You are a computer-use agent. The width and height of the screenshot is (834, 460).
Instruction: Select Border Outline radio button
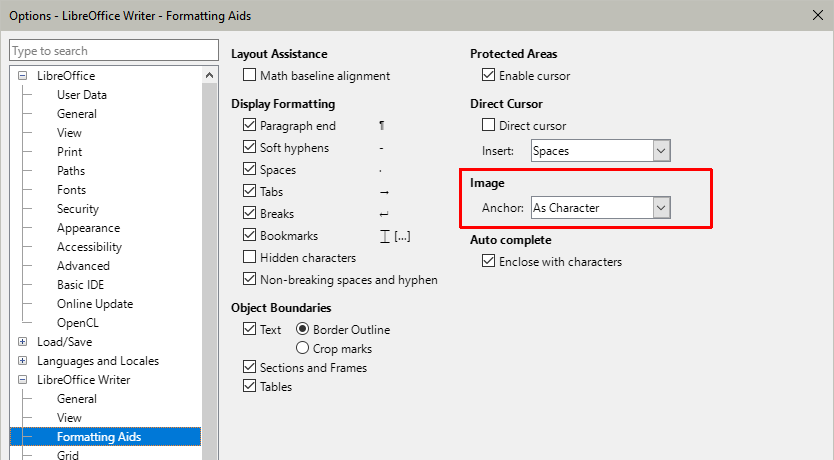[303, 330]
